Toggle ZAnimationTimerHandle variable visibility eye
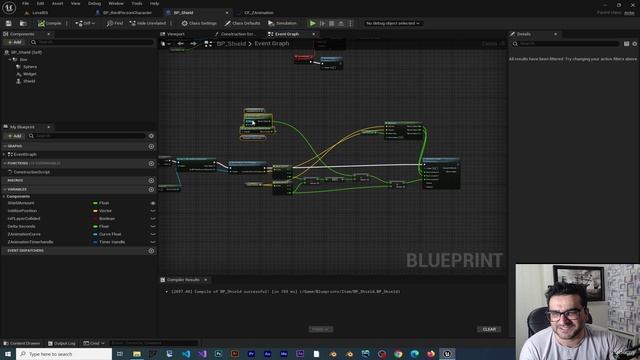This screenshot has height=360, width=640. [x=153, y=242]
